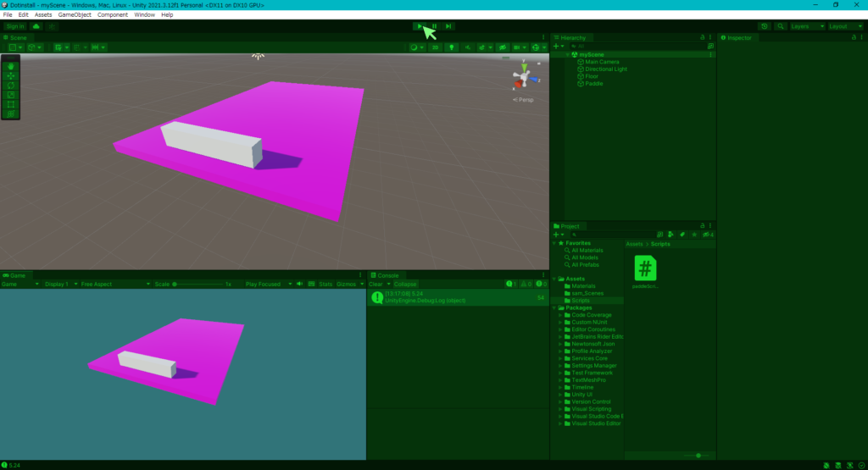Collapse the myScene hierarchy node
This screenshot has height=470, width=868.
[x=566, y=54]
